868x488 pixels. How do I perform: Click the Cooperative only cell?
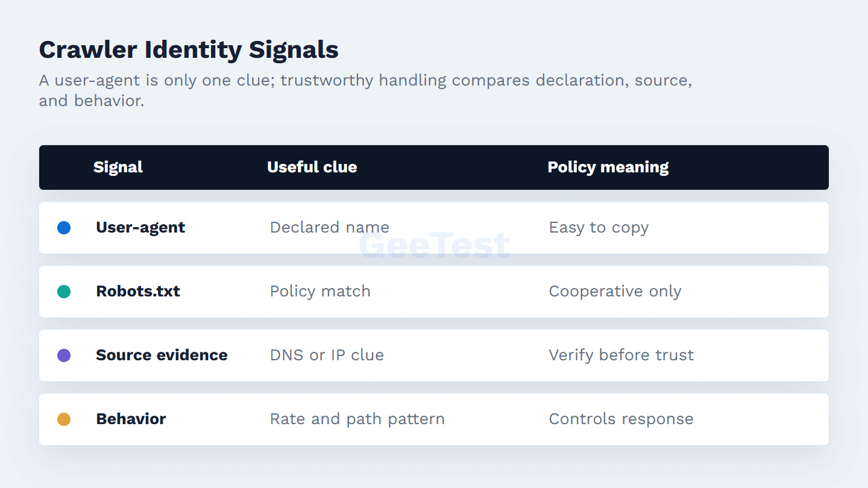pyautogui.click(x=615, y=292)
